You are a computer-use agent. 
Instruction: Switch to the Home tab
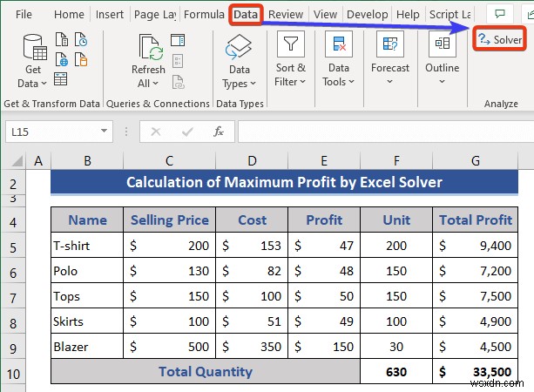tap(69, 14)
